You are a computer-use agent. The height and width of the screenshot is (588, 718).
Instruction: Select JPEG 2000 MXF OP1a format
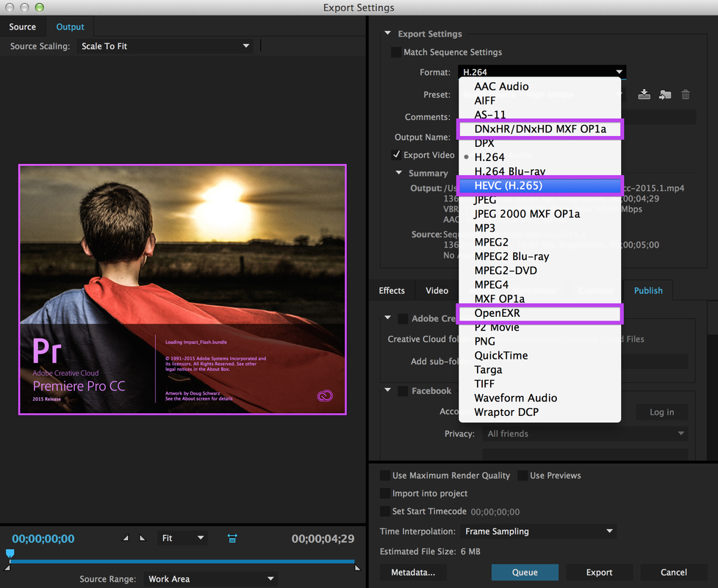(x=540, y=214)
